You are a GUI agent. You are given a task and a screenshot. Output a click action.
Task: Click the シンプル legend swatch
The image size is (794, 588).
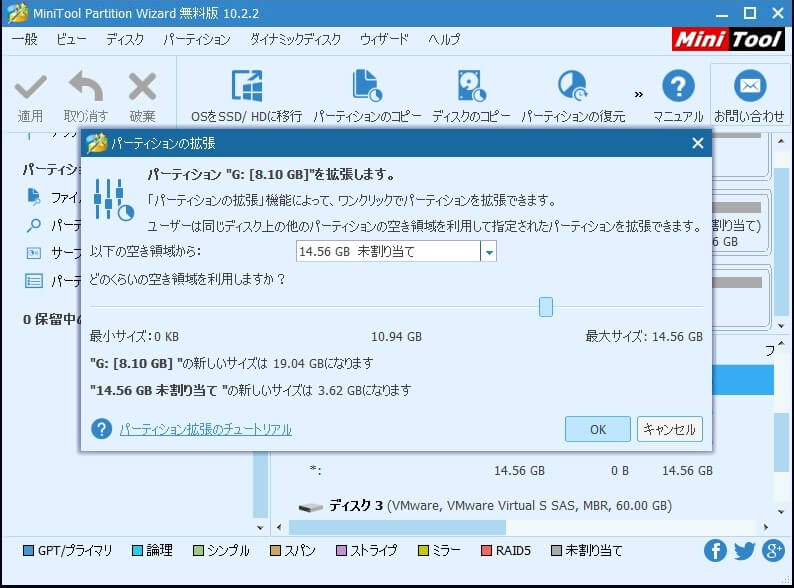198,551
